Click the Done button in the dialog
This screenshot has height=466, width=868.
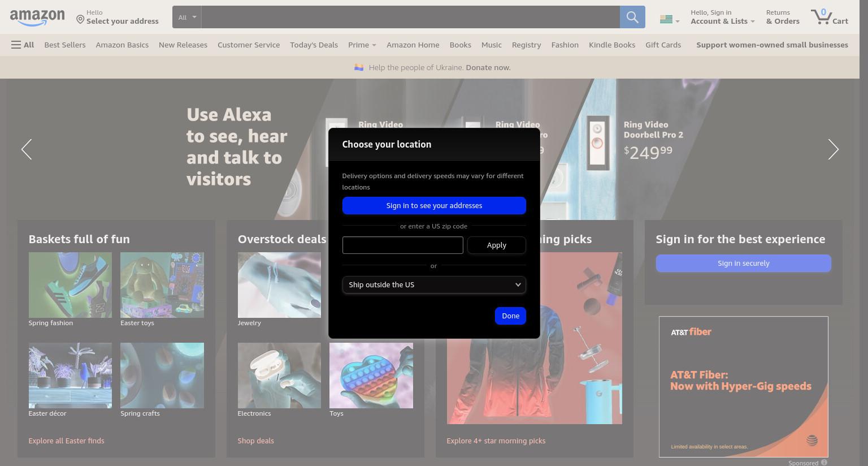(x=510, y=316)
